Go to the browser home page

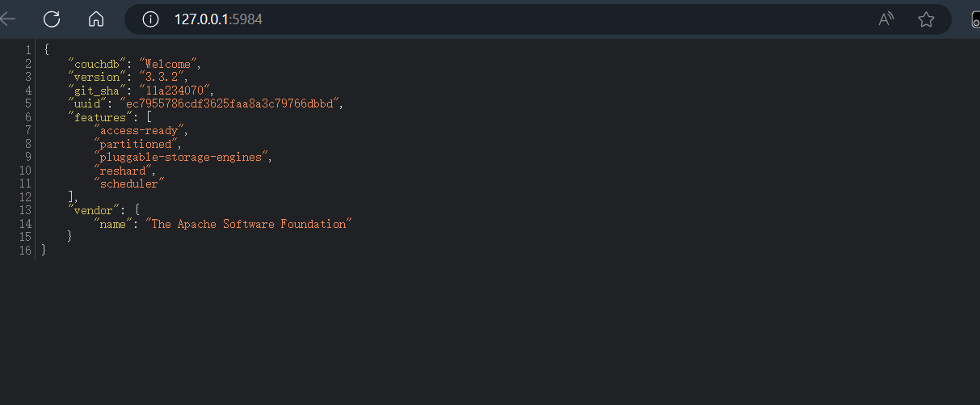[96, 19]
